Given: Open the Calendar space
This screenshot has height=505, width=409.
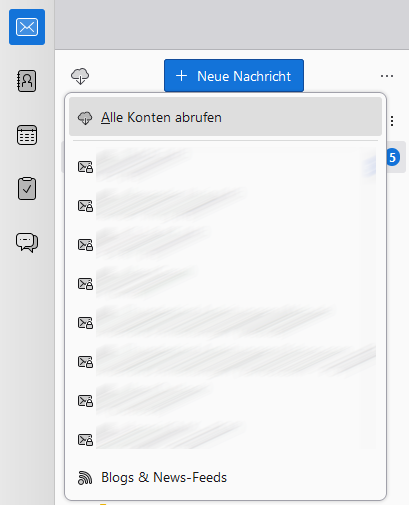Looking at the screenshot, I should coord(27,135).
